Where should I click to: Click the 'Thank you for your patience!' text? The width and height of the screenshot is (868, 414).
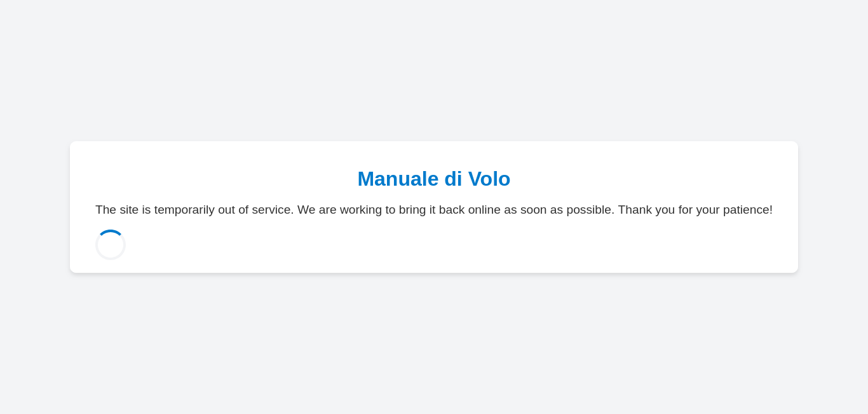(x=695, y=210)
